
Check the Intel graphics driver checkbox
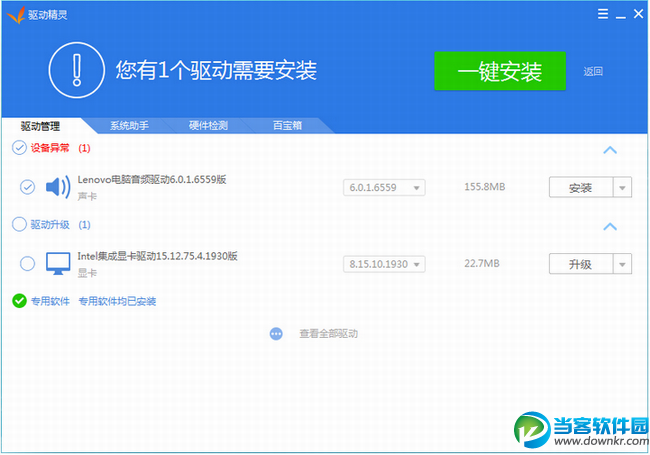point(27,264)
